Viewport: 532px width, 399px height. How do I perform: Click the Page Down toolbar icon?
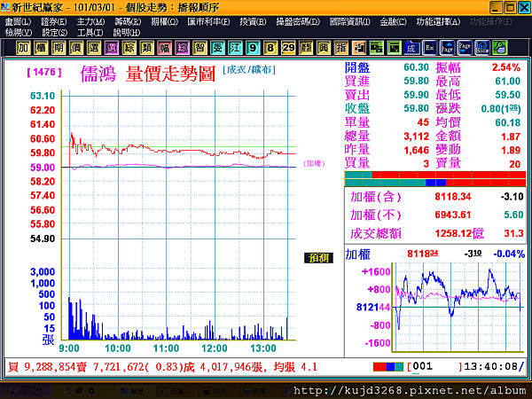click(465, 48)
